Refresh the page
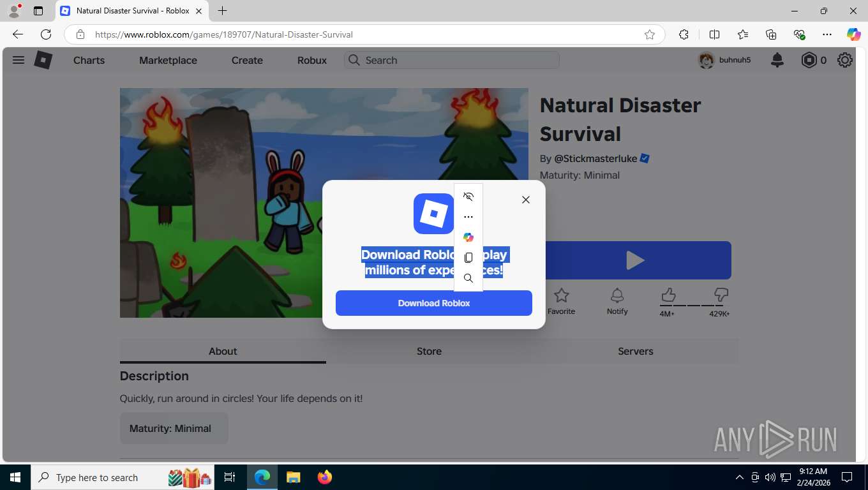Viewport: 868px width, 490px height. 46,34
